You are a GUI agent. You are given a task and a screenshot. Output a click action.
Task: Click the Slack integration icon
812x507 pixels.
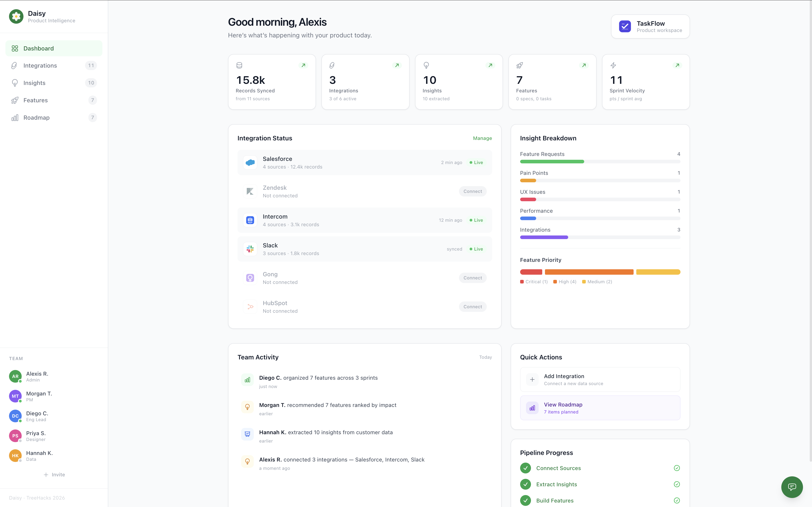pos(250,249)
